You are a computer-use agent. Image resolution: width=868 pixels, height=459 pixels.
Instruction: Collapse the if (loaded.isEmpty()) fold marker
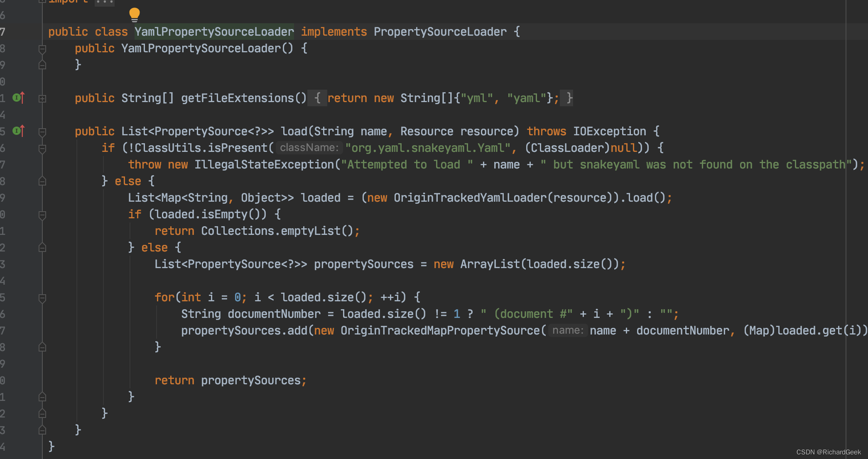coord(42,215)
